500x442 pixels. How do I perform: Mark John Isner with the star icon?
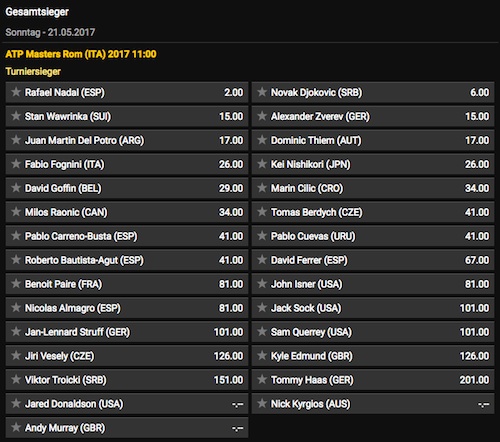point(262,284)
